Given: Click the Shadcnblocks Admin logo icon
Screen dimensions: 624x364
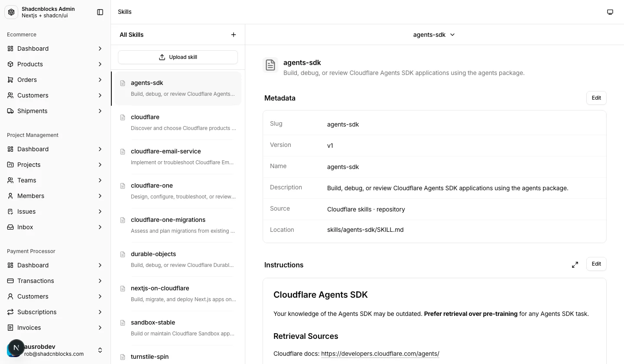Looking at the screenshot, I should click(x=11, y=12).
